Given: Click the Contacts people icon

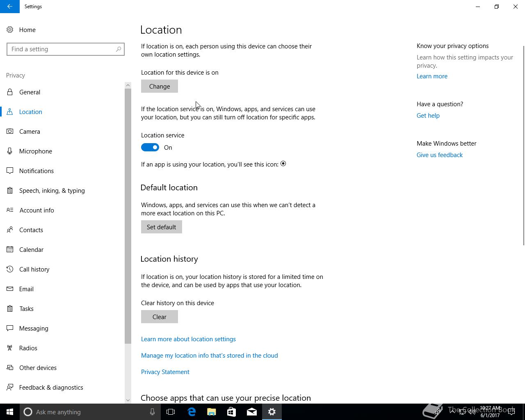Looking at the screenshot, I should (x=10, y=230).
